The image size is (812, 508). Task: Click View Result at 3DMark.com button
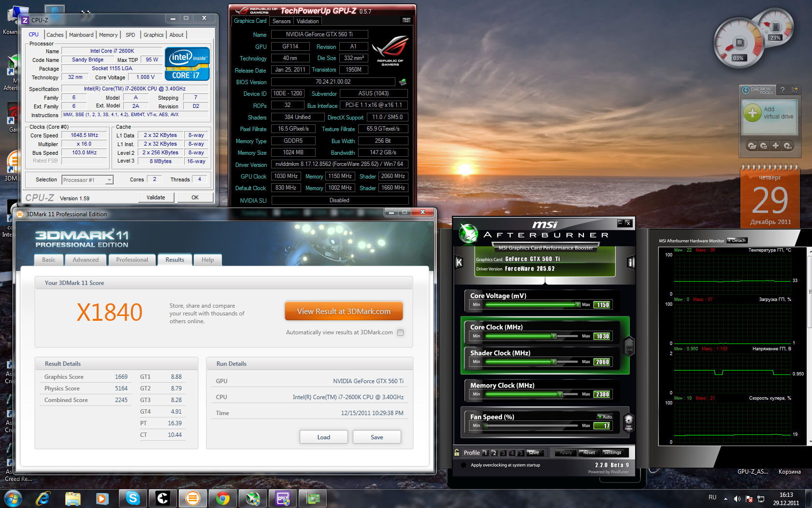344,312
